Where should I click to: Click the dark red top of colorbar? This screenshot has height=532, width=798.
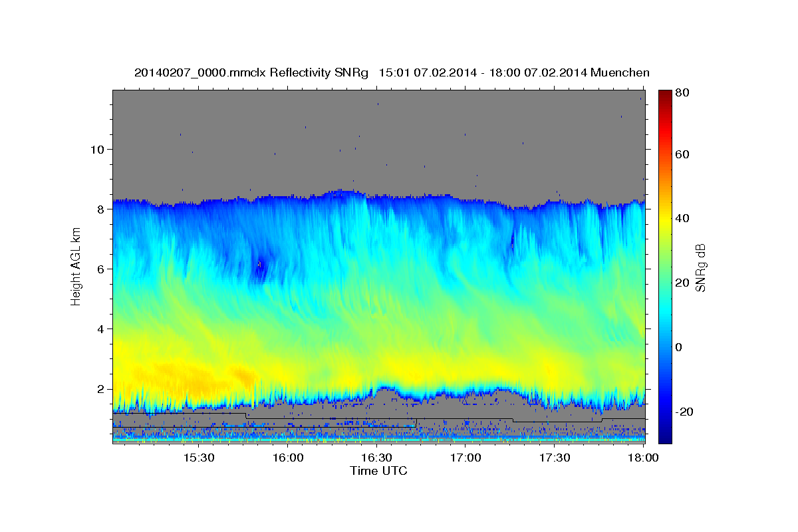[665, 96]
